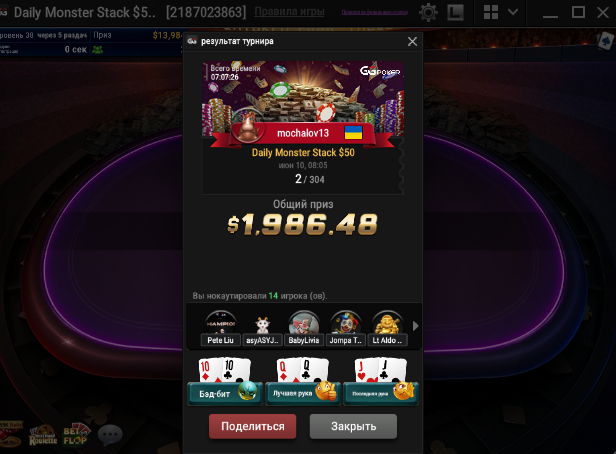The width and height of the screenshot is (616, 454).
Task: Open the Roulette mini-game icon
Action: [43, 436]
